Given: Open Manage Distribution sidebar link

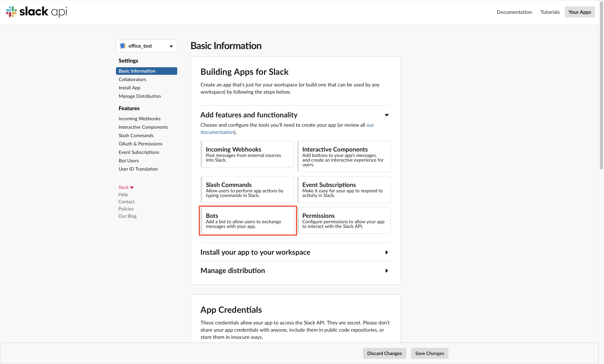Looking at the screenshot, I should click(140, 96).
